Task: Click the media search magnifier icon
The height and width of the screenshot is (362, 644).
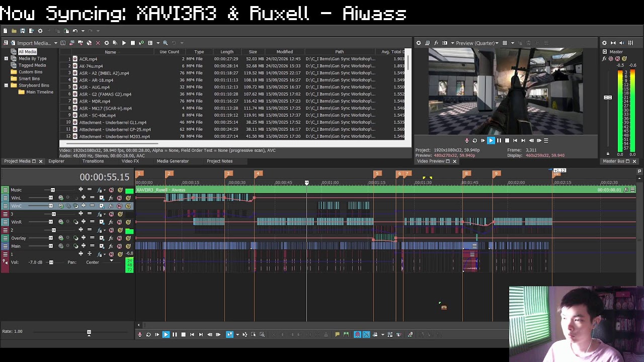Action: tap(165, 43)
